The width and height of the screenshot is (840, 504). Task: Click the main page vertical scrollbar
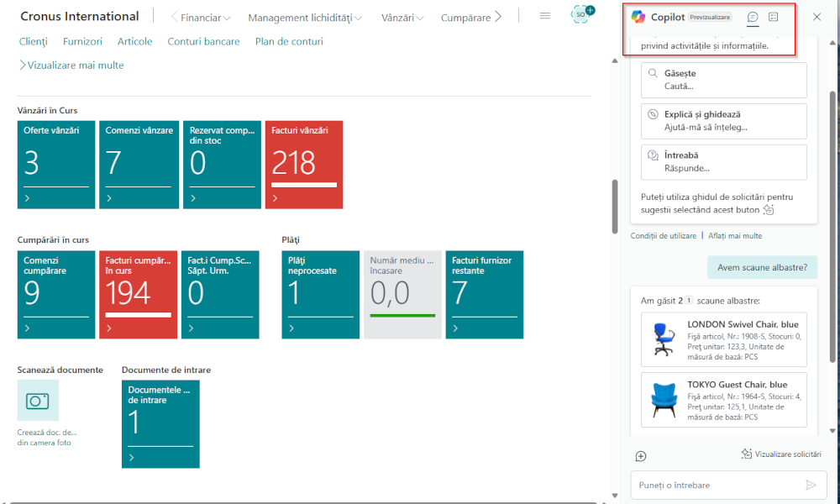(615, 207)
